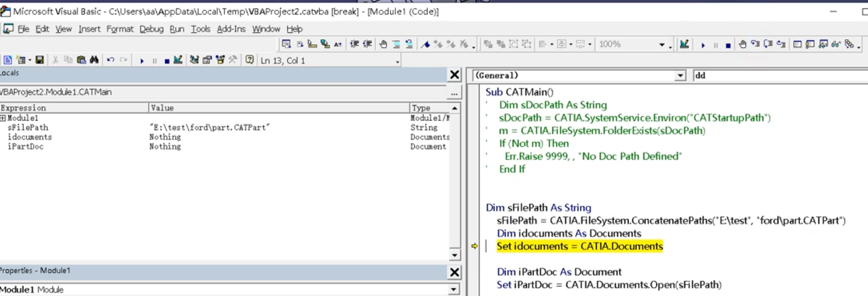This screenshot has height=296, width=868.
Task: Toggle breakpoint using Edit toolbar hand icon
Action: [x=383, y=44]
